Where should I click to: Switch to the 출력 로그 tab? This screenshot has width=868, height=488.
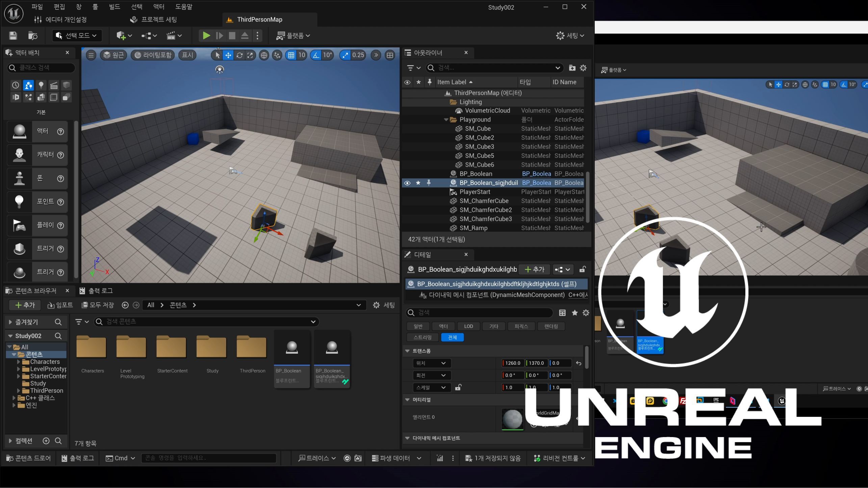97,291
